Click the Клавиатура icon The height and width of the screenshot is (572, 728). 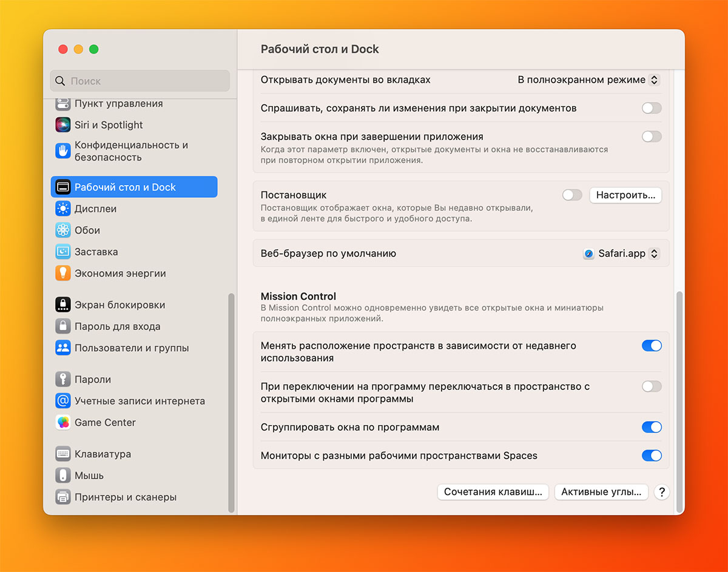point(63,454)
